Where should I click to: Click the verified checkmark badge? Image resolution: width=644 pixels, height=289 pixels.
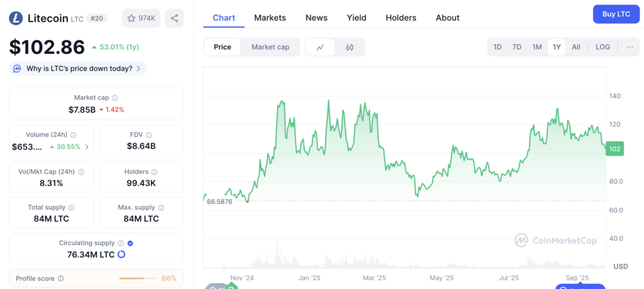(x=130, y=243)
